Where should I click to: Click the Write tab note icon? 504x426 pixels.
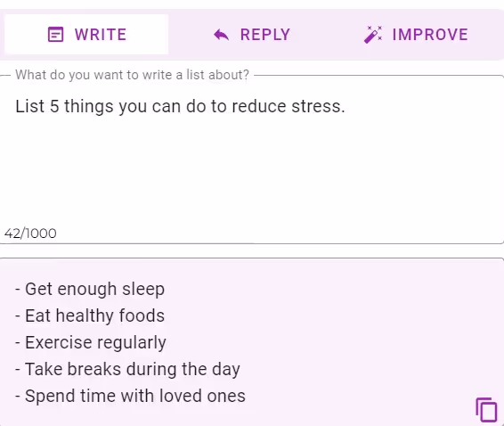[55, 34]
